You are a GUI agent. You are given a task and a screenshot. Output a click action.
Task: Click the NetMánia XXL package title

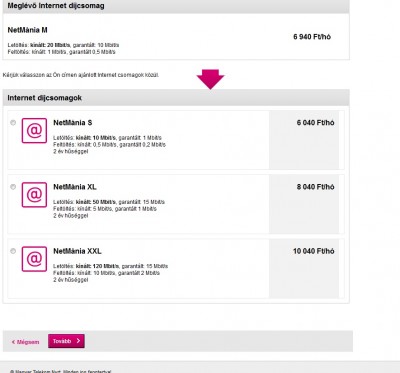click(x=77, y=251)
